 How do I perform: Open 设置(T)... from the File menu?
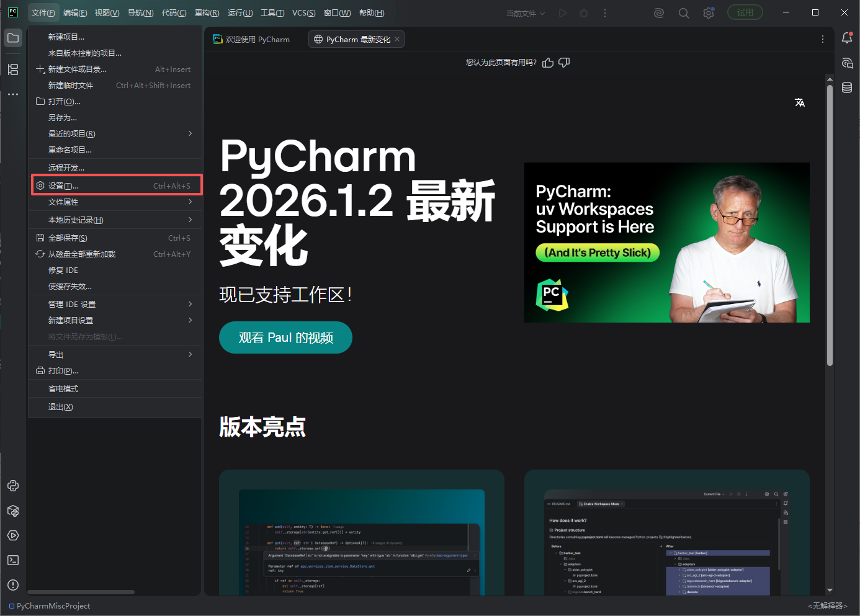point(115,186)
